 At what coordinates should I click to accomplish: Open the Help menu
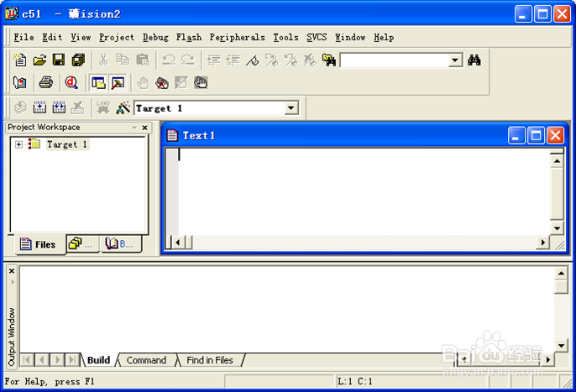click(384, 37)
